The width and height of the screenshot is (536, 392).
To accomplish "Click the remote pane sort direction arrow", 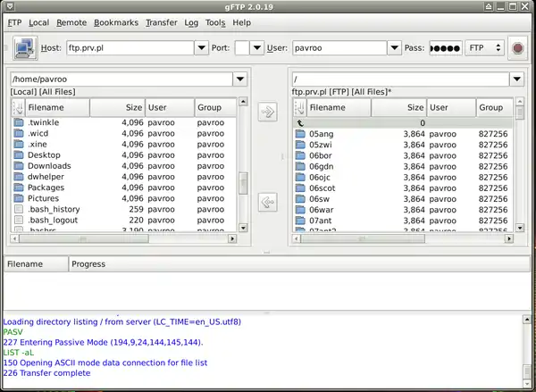I will [x=300, y=107].
